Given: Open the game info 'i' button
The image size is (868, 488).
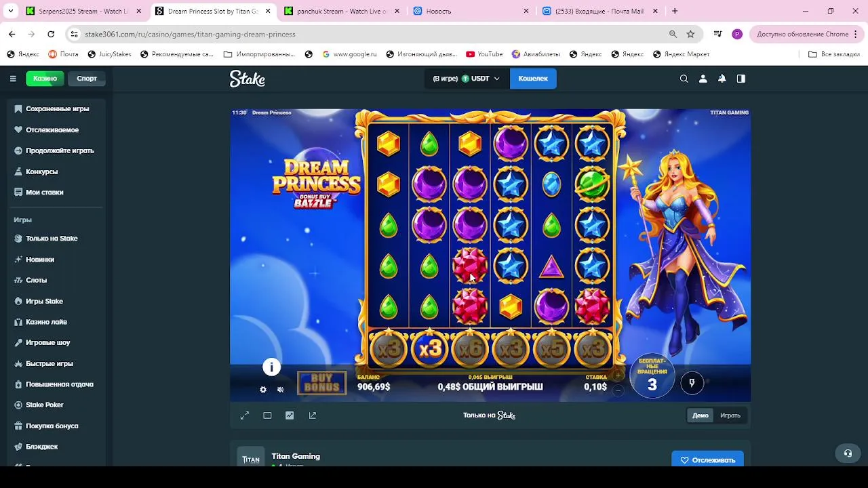Looking at the screenshot, I should [271, 367].
